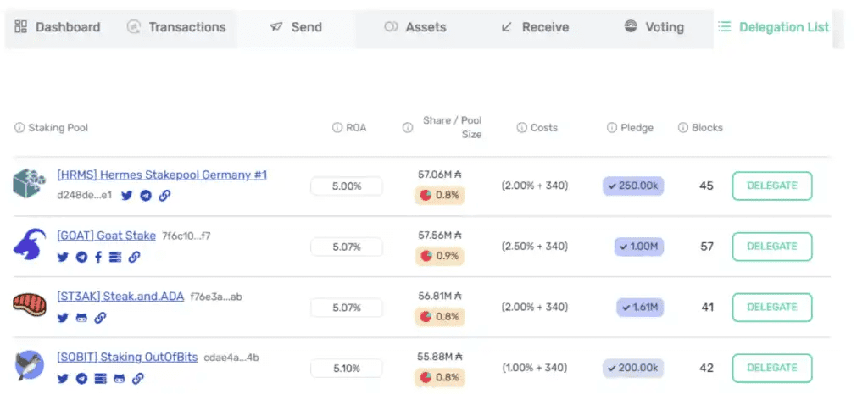Delegate to Hermes Stakepool Germany #1
868x394 pixels.
coord(771,186)
